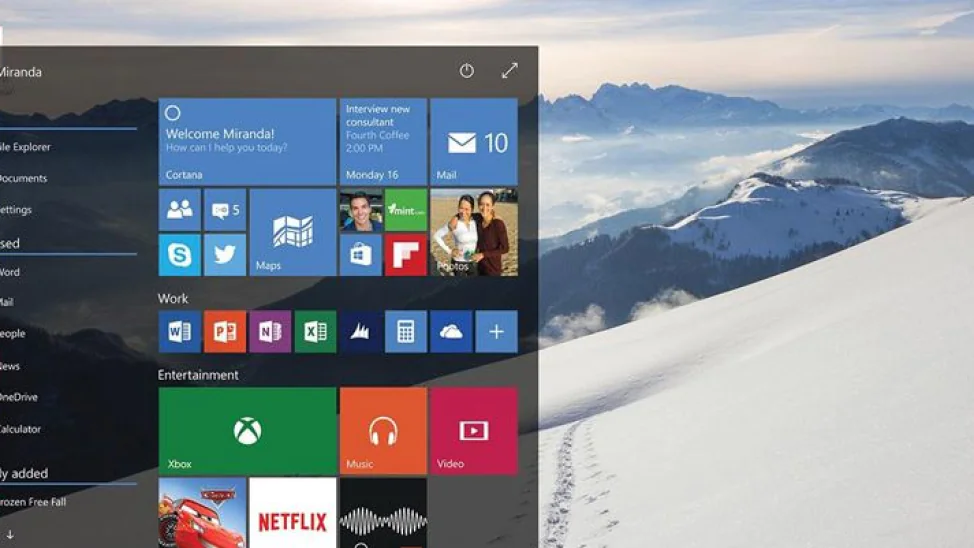The height and width of the screenshot is (548, 974).
Task: Open Word in most used list
Action: tap(10, 272)
